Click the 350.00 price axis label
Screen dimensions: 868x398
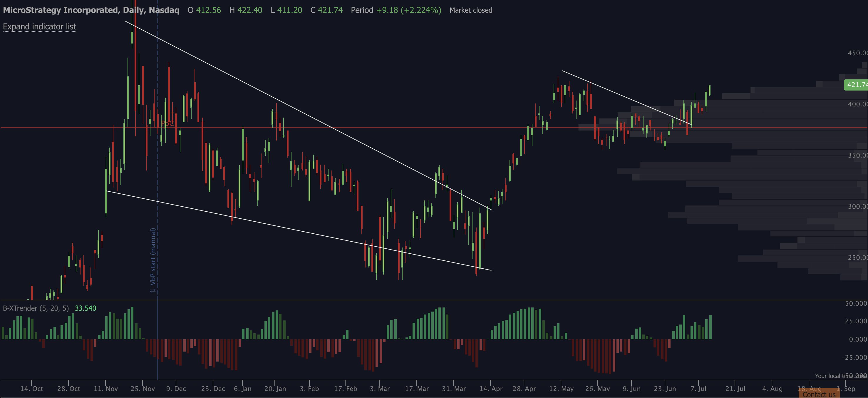(x=857, y=155)
